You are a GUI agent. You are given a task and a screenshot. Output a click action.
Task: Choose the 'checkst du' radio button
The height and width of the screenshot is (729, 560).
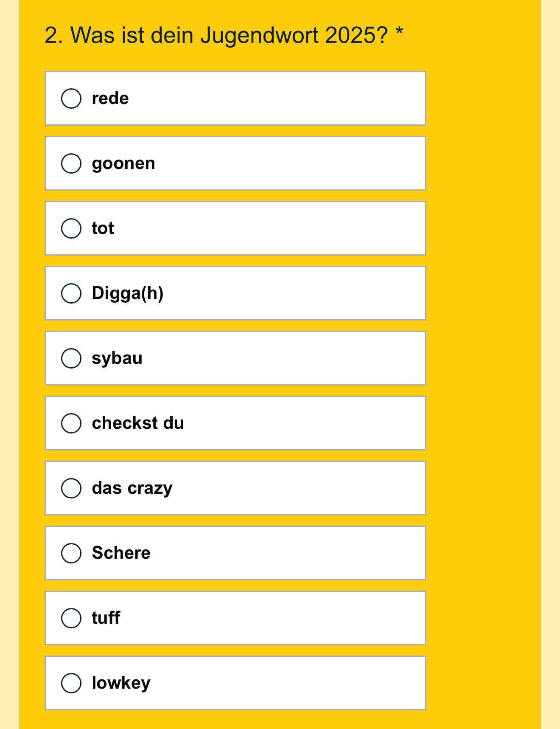(x=71, y=423)
